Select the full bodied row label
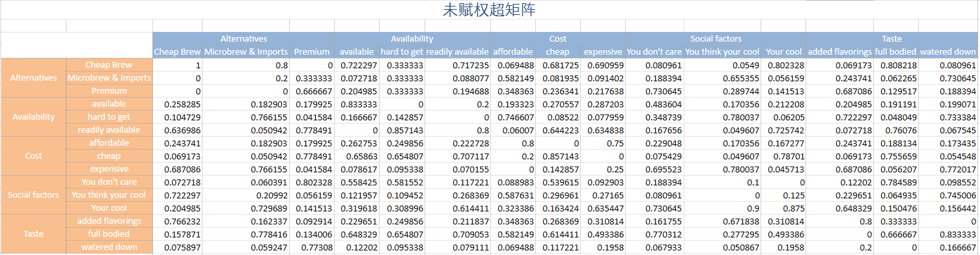Viewport: 980px width, 255px height. [x=109, y=234]
